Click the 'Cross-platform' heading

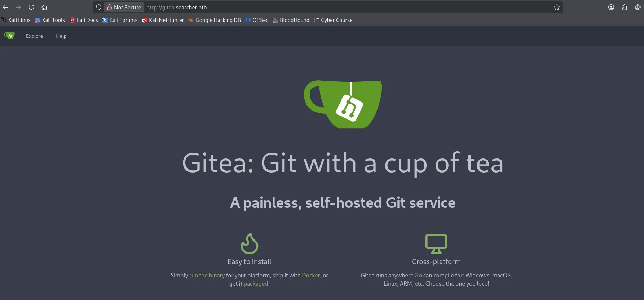(436, 262)
